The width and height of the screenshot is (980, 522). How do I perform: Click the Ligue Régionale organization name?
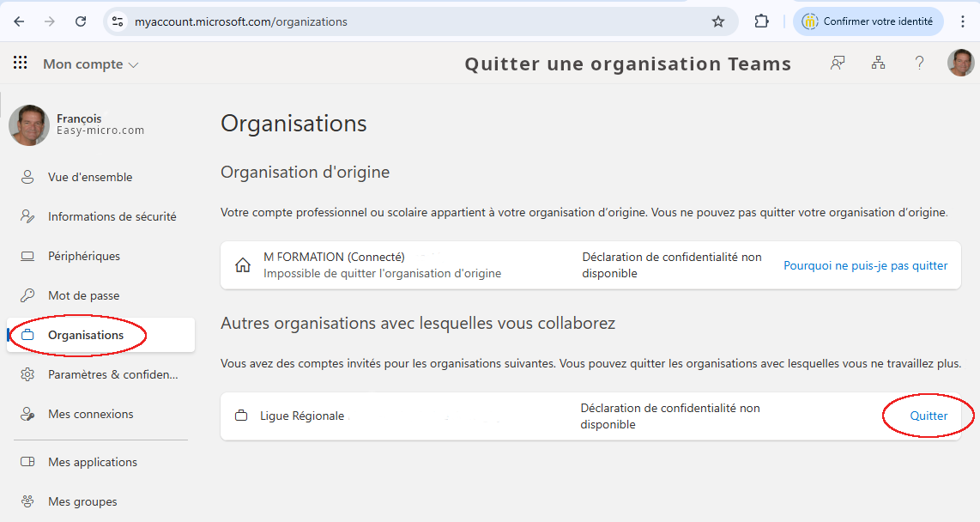[302, 416]
